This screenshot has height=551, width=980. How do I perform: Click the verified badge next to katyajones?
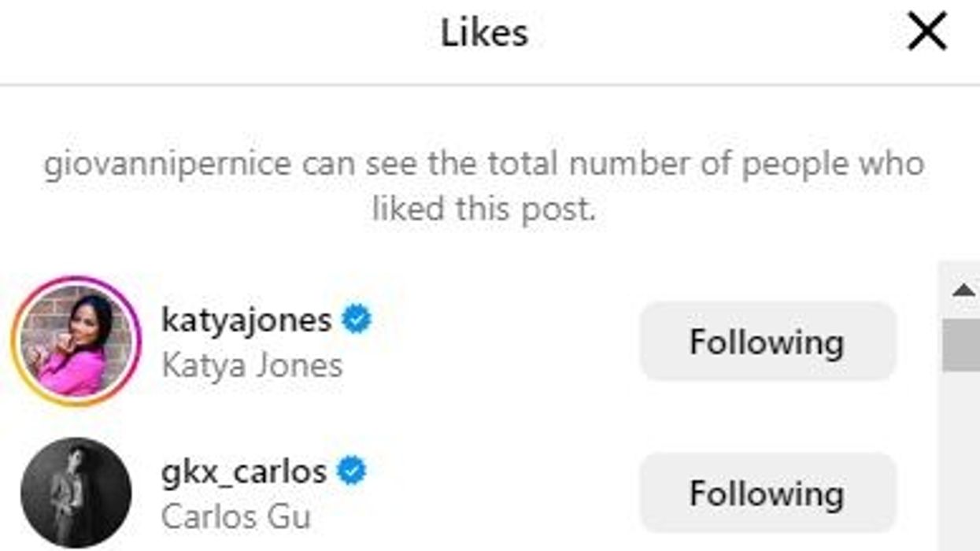(356, 316)
